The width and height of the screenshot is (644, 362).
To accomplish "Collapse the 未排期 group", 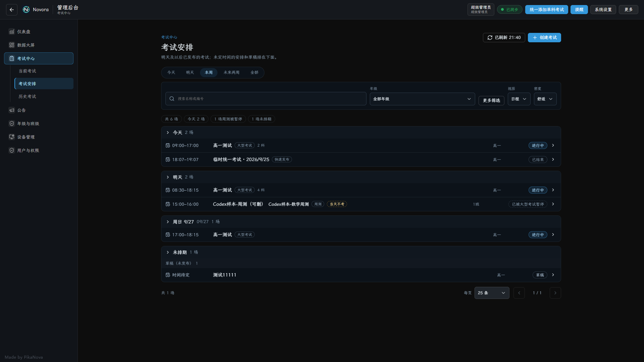I will coord(168,252).
